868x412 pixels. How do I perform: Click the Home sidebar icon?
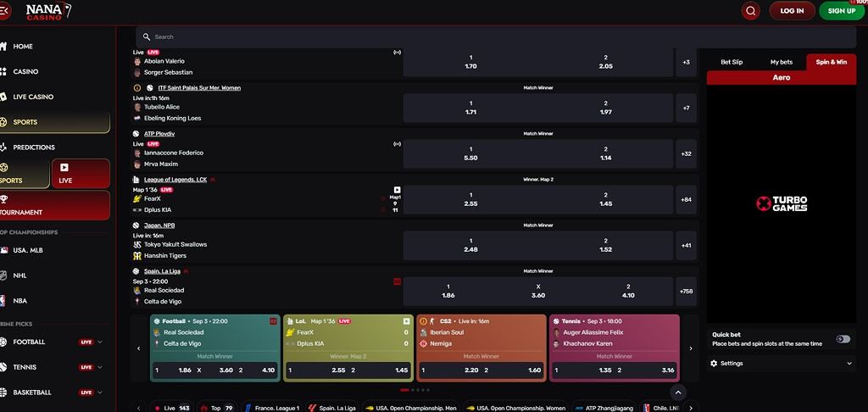pyautogui.click(x=3, y=47)
